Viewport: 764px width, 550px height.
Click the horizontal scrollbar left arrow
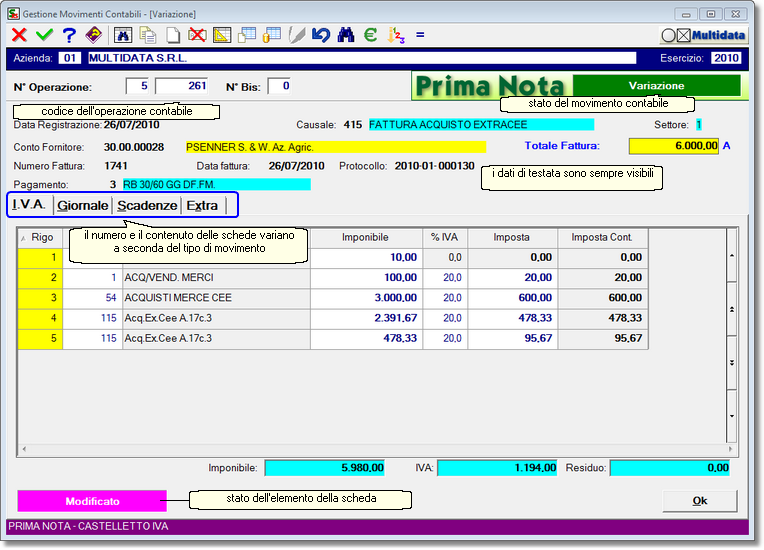click(x=24, y=449)
